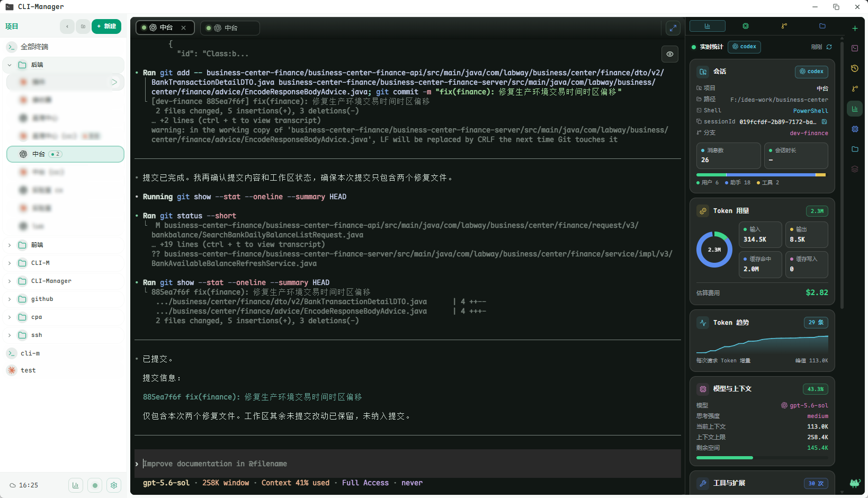This screenshot has width=868, height=498.
Task: Open the cli-m terminal entry
Action: pos(64,353)
